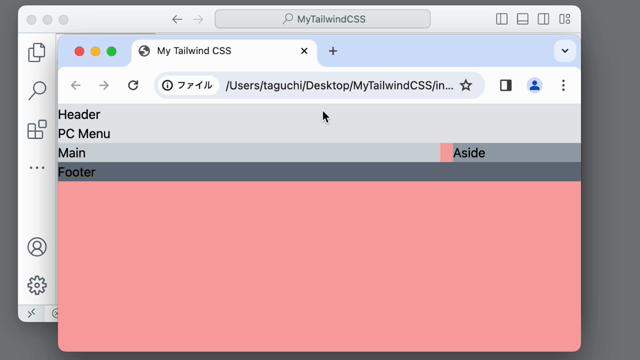Click Chrome back arrow
This screenshot has height=360, width=640.
click(x=76, y=85)
